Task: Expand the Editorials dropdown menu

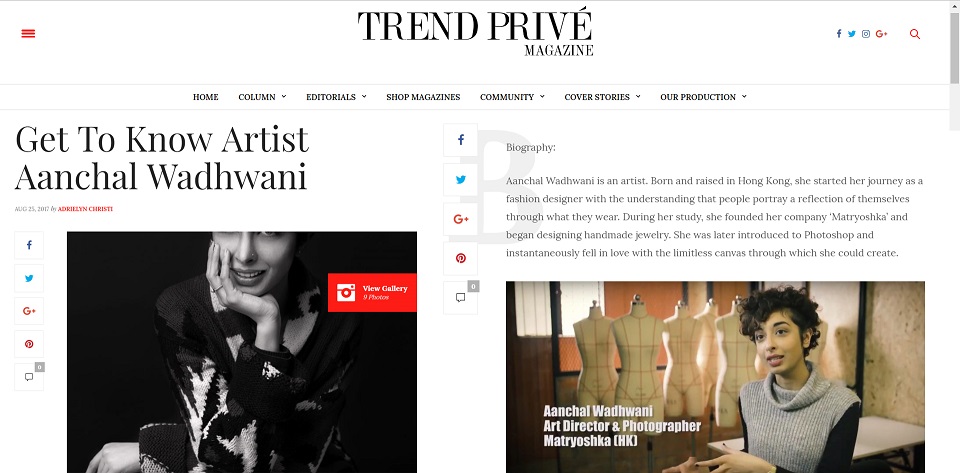Action: pyautogui.click(x=336, y=97)
